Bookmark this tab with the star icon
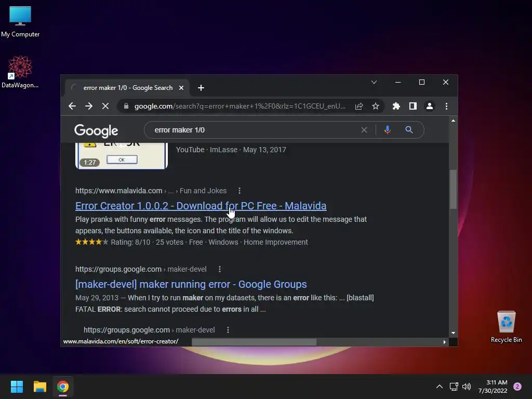This screenshot has height=399, width=532. pos(376,106)
